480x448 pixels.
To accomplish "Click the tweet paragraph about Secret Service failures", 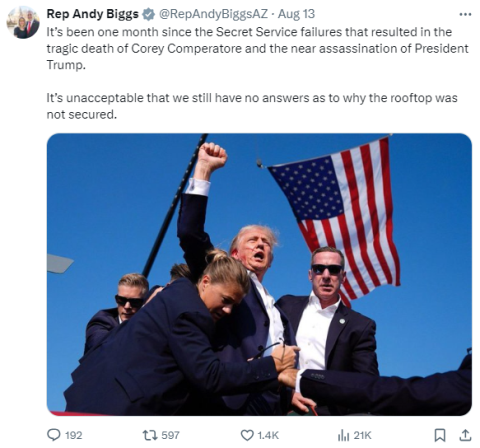I will tap(257, 48).
